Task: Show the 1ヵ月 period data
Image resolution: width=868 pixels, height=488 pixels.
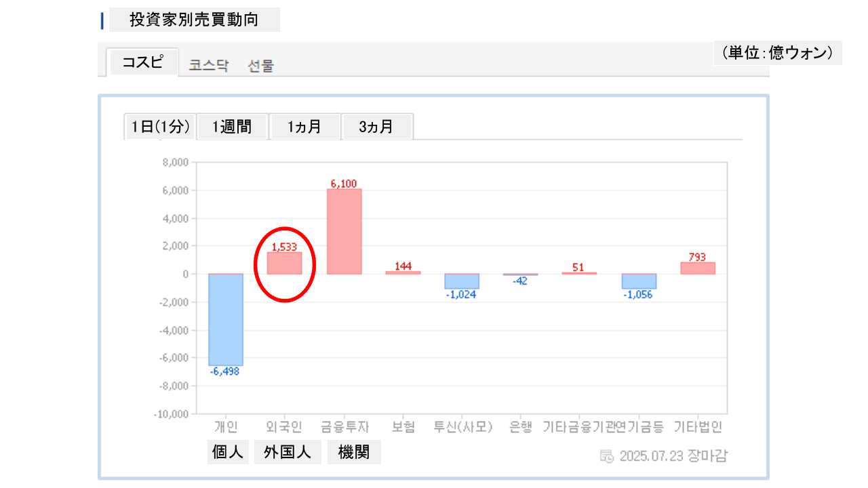Action: [304, 127]
